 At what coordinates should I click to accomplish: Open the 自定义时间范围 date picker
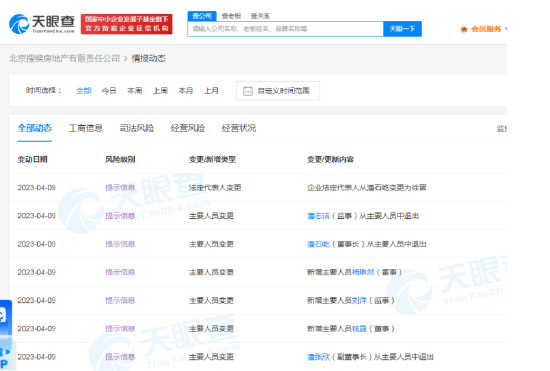pyautogui.click(x=278, y=91)
